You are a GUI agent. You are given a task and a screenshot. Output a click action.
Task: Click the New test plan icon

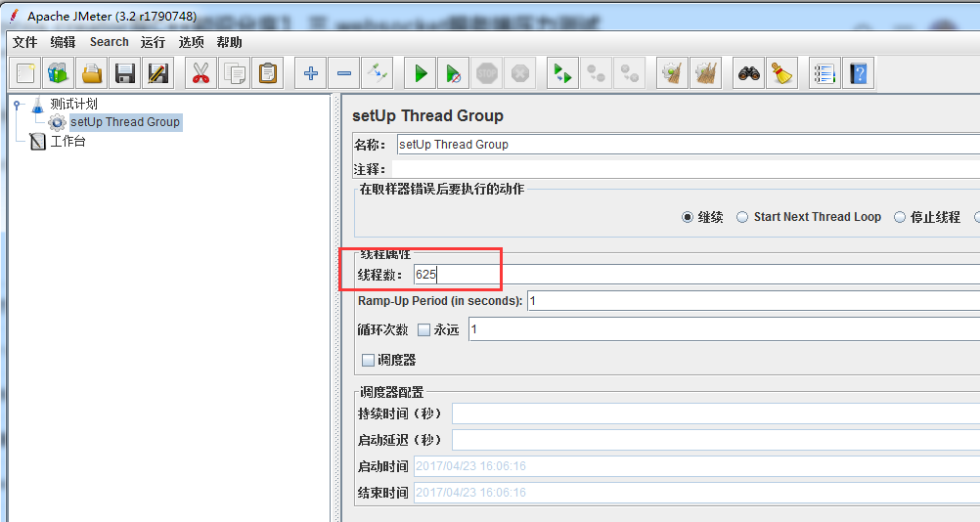[25, 73]
